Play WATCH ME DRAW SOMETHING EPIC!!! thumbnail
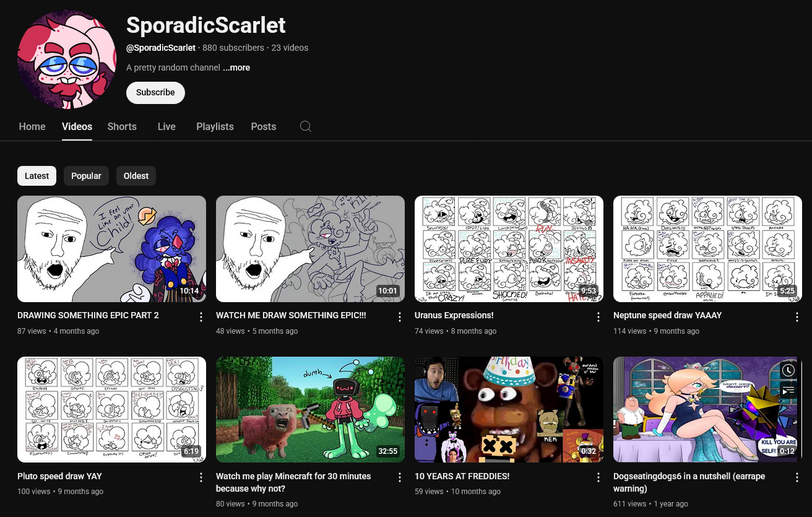This screenshot has width=812, height=517. (310, 249)
